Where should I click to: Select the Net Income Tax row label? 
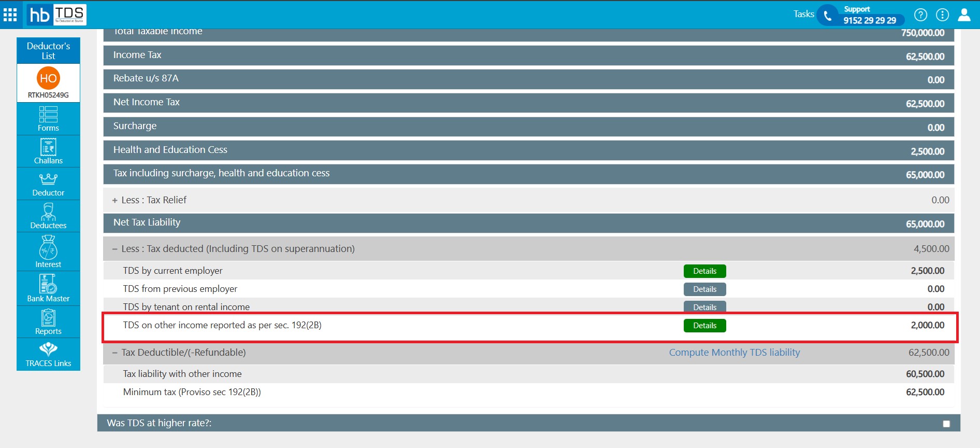click(147, 102)
